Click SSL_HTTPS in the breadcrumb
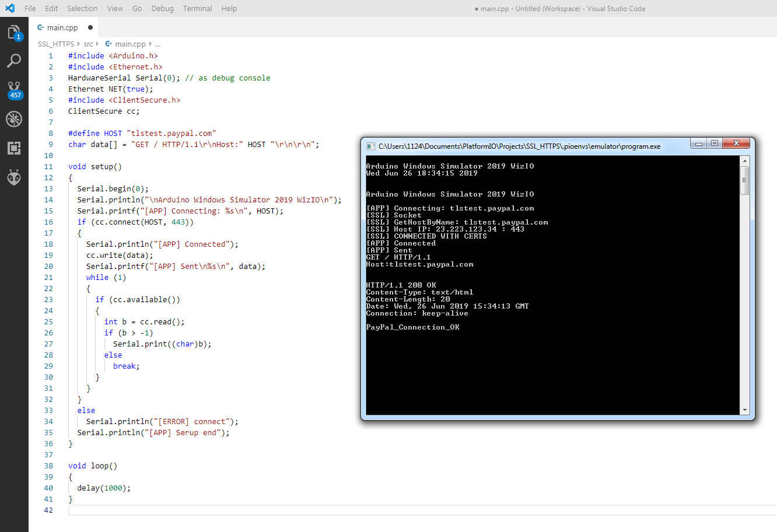The width and height of the screenshot is (777, 532). coord(56,44)
